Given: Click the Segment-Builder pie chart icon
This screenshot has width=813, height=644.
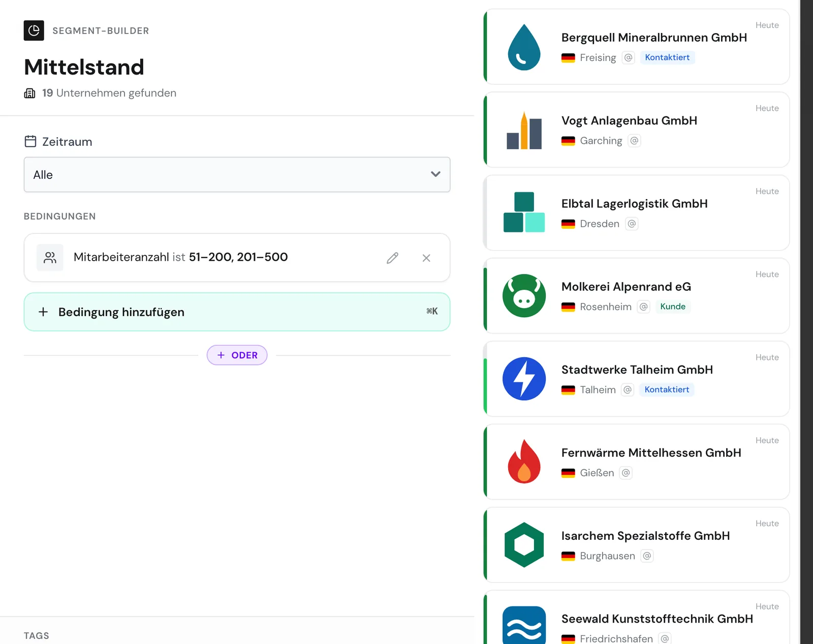Looking at the screenshot, I should tap(34, 30).
